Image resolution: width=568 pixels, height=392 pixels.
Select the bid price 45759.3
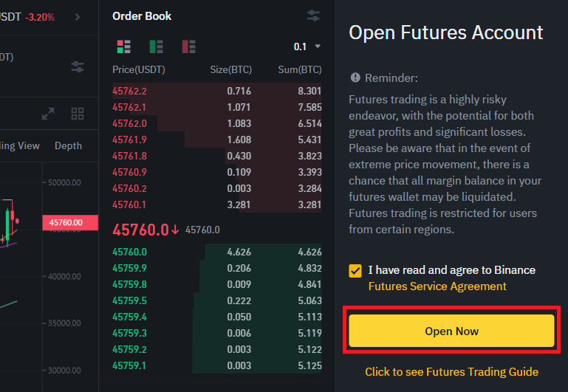130,334
